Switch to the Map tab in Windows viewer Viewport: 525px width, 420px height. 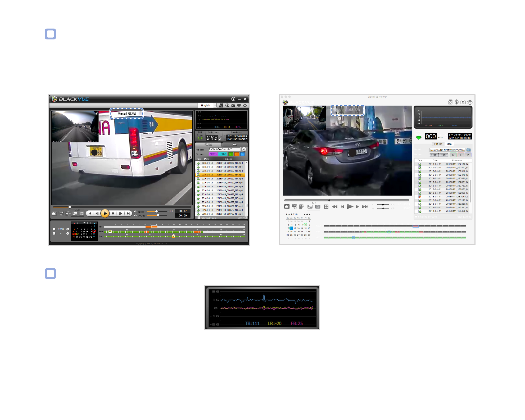click(235, 144)
